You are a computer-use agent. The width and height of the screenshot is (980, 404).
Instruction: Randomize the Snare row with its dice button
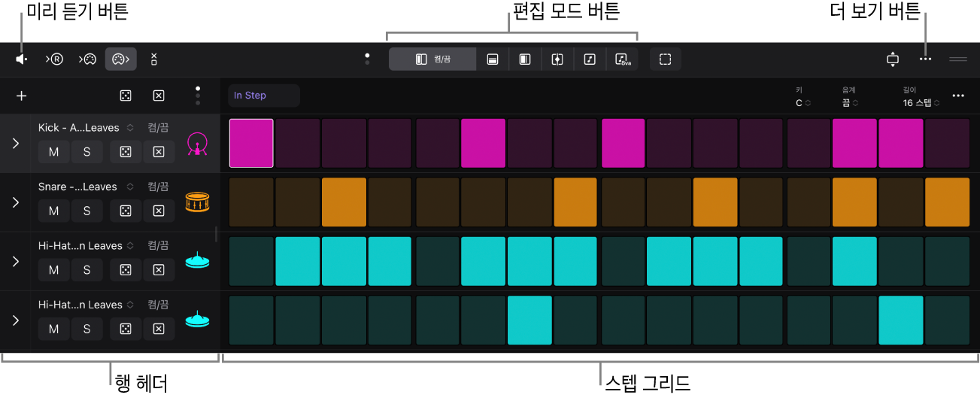pyautogui.click(x=126, y=211)
